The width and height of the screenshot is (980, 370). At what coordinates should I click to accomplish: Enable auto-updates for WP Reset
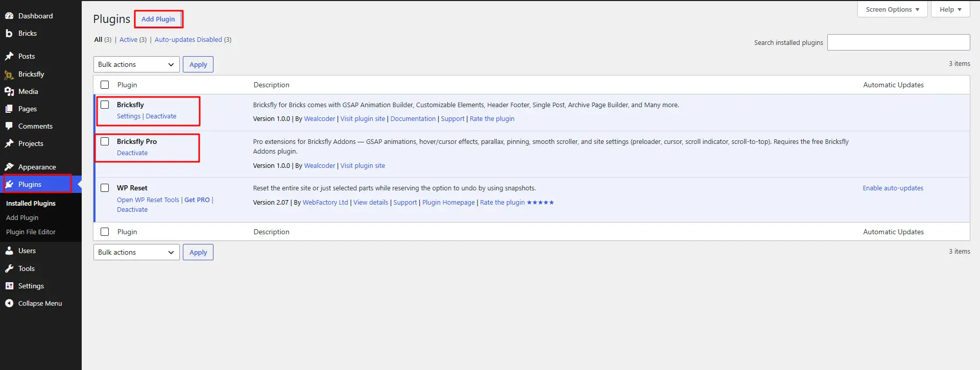point(893,188)
